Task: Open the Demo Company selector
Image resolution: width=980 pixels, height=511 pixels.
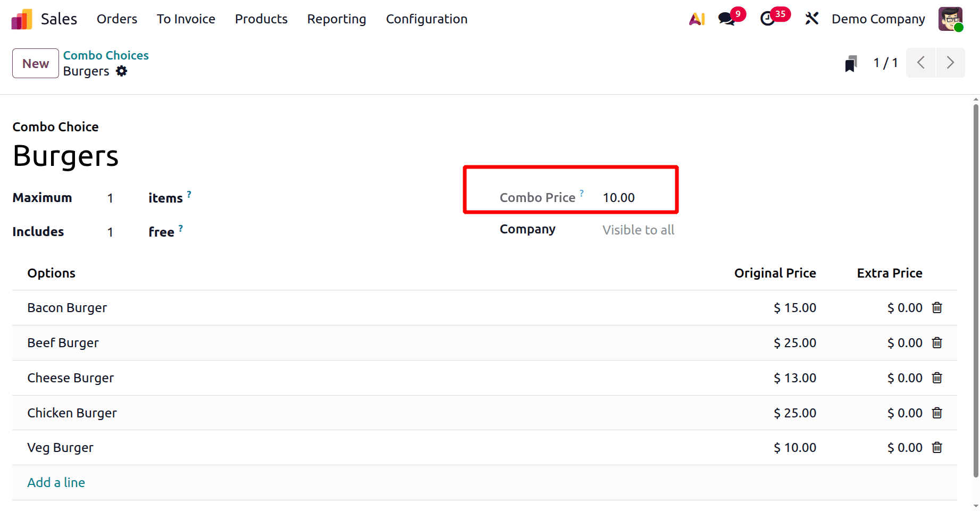Action: (x=878, y=19)
